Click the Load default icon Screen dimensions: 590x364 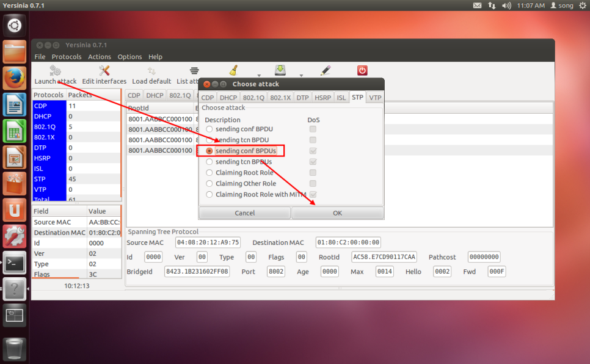151,71
